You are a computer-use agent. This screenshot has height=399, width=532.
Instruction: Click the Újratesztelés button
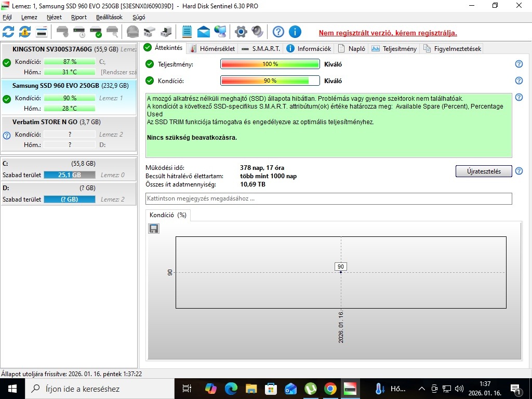(x=484, y=171)
